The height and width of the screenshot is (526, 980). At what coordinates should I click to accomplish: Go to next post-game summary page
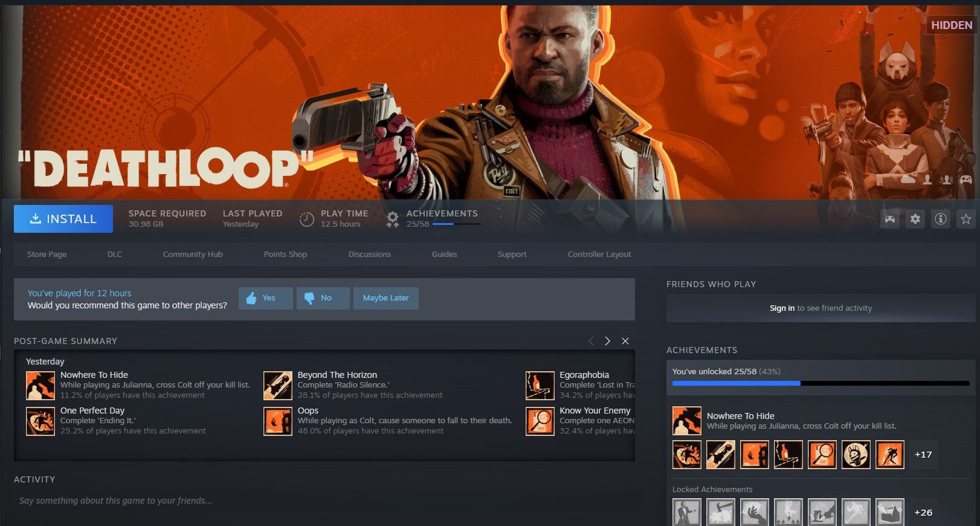[x=607, y=341]
